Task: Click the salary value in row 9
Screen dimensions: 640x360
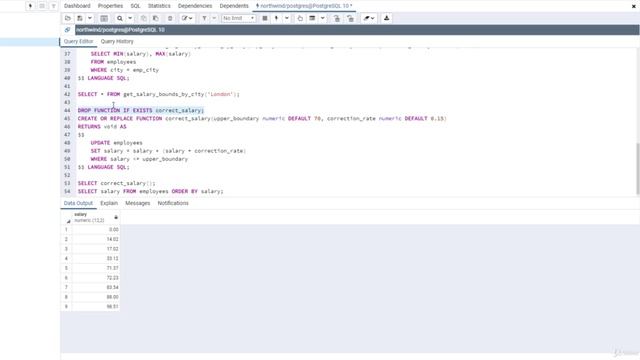Action: pos(96,307)
